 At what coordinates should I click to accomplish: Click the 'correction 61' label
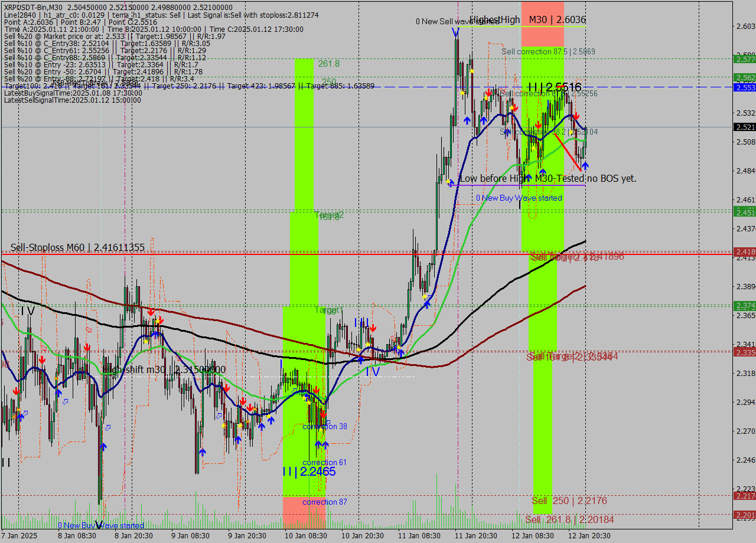(x=324, y=462)
